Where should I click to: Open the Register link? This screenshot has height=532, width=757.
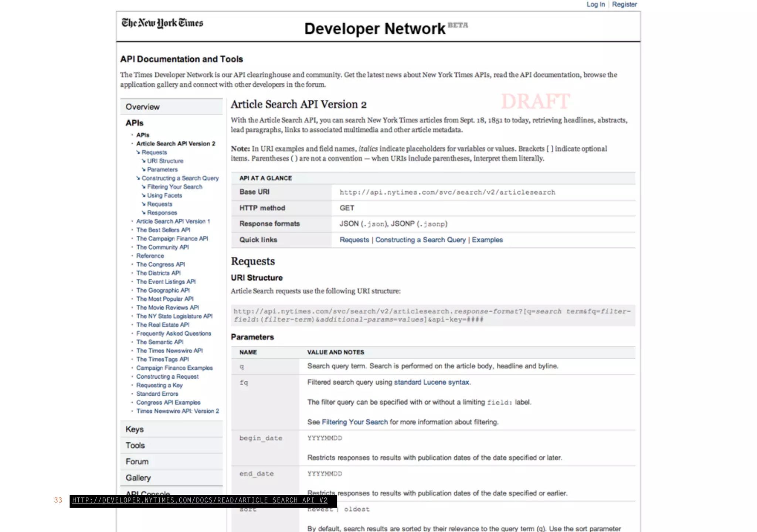[x=624, y=4]
